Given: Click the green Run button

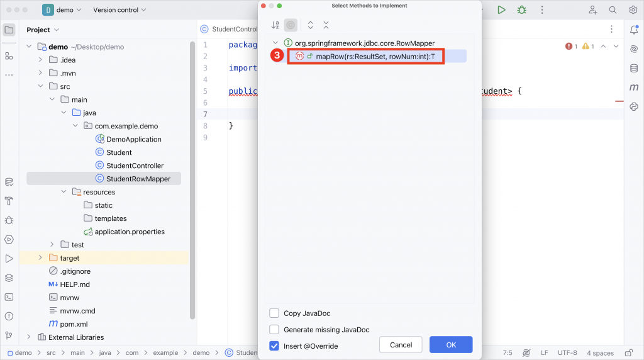Looking at the screenshot, I should [501, 10].
